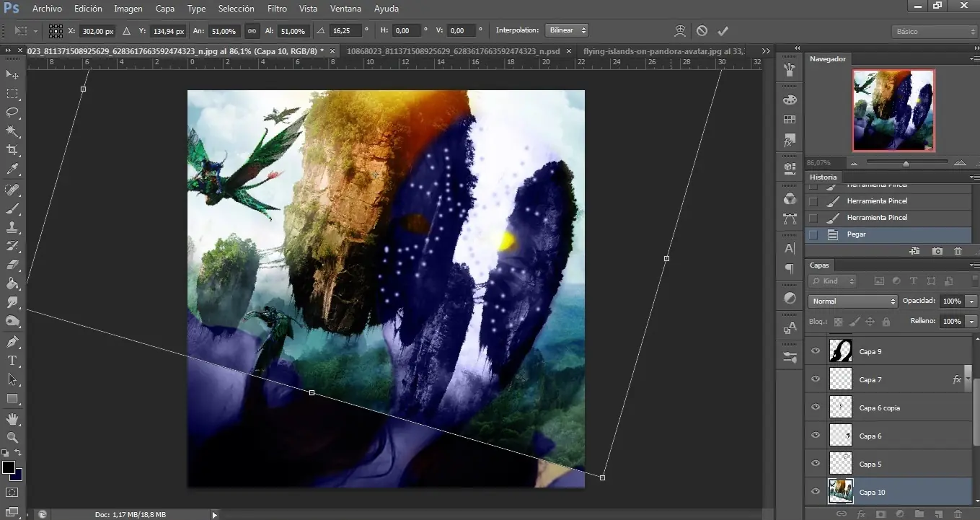Select the Eyedropper tool
This screenshot has height=520, width=980.
pos(12,169)
